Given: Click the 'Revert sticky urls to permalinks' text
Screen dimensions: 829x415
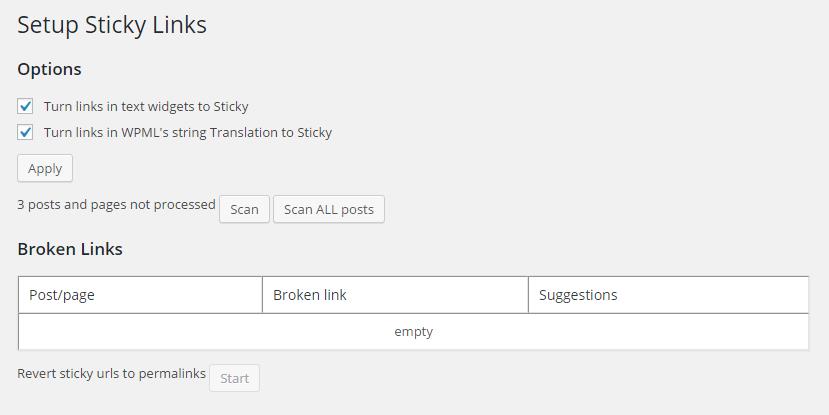Looking at the screenshot, I should [111, 374].
